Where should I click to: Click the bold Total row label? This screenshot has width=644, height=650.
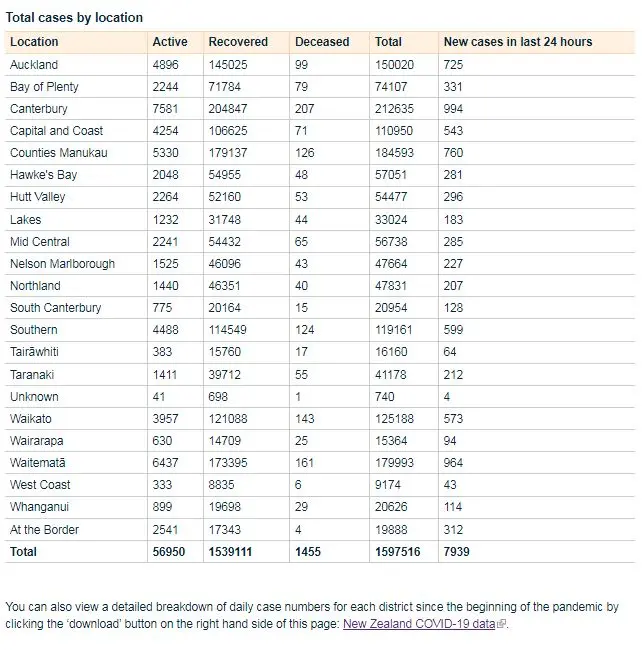coord(23,552)
